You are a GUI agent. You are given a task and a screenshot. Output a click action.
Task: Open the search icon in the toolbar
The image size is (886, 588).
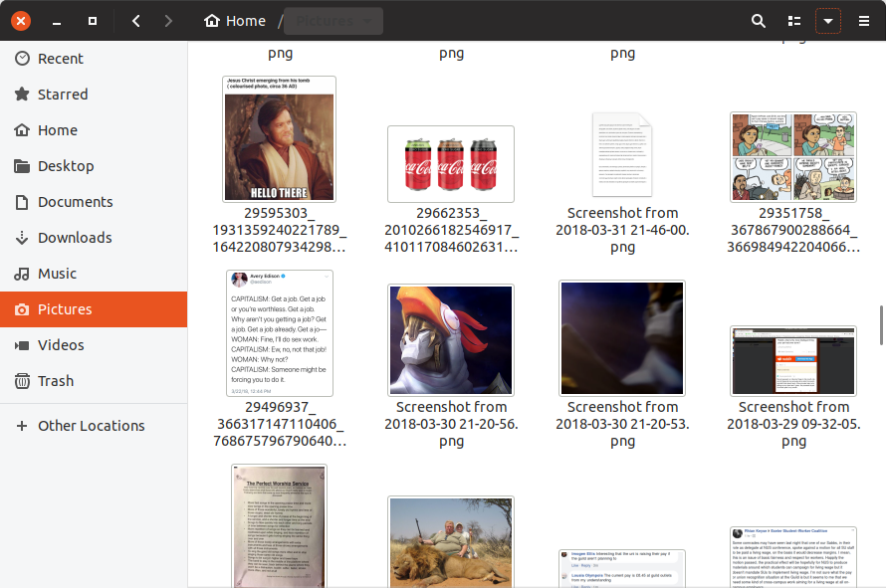coord(759,21)
